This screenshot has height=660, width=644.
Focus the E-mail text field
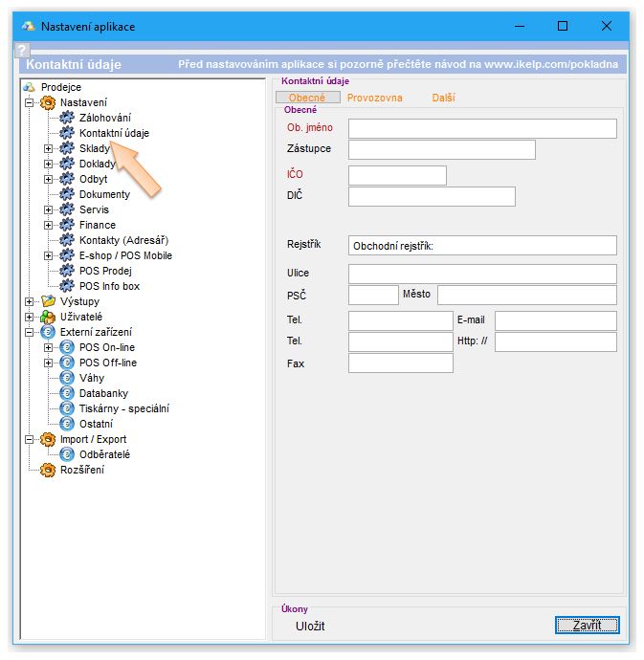[555, 320]
